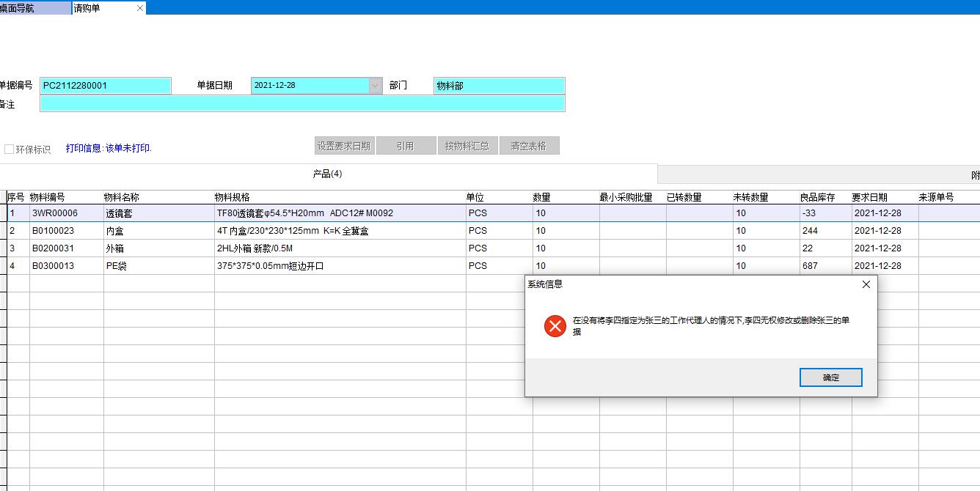Screen dimensions: 980x491
Task: Click the 部门 field showing 物料部
Action: (499, 85)
